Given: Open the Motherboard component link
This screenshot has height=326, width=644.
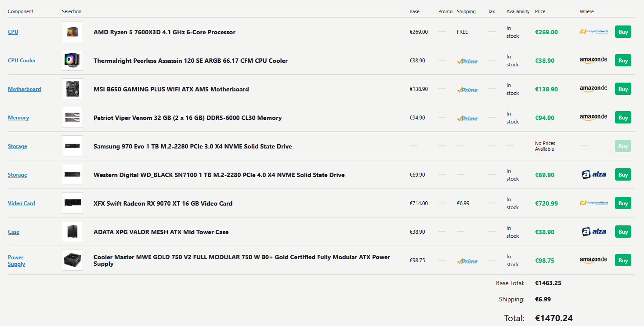Looking at the screenshot, I should (25, 89).
